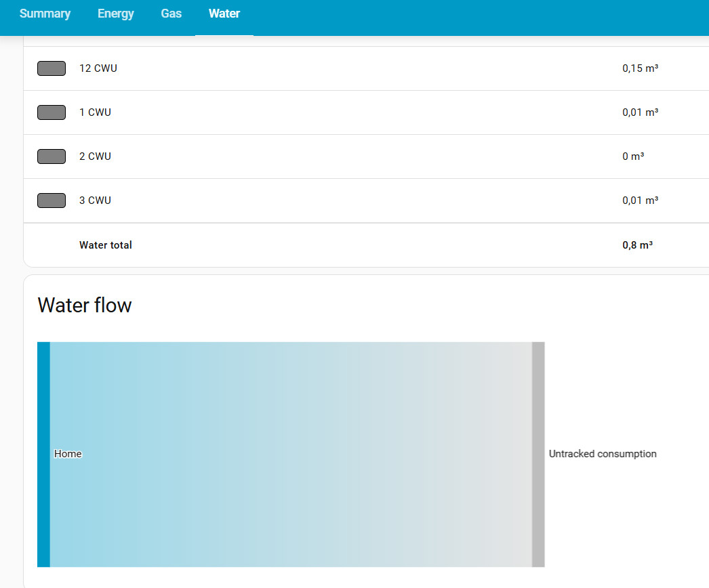Click the Water flow card heading
Image resolution: width=709 pixels, height=588 pixels.
85,305
